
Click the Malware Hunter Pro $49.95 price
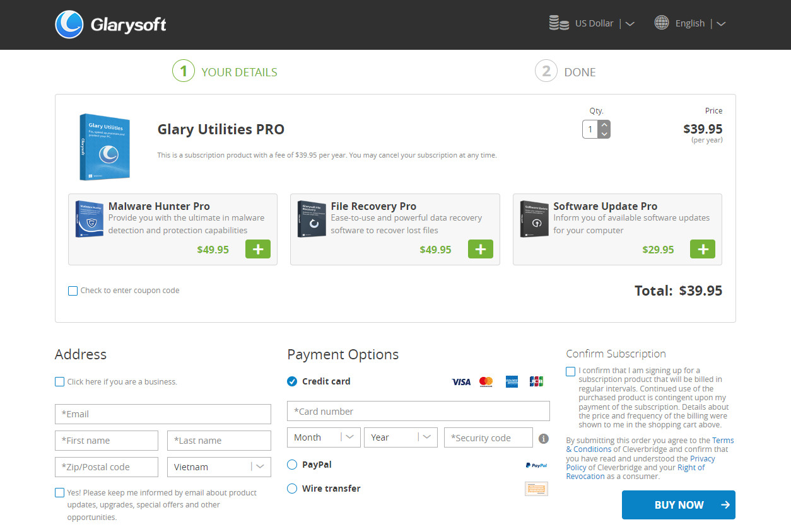click(x=213, y=250)
